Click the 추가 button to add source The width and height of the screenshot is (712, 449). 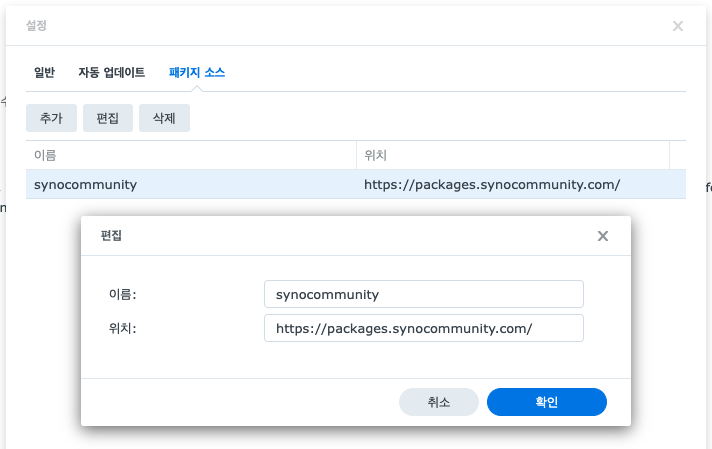click(x=51, y=118)
